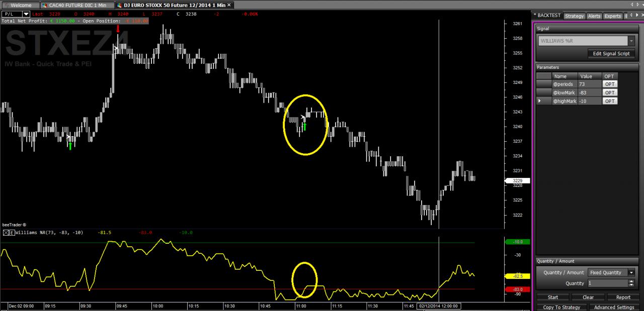Click the red sell arrow marker on chart
The image size is (644, 311).
point(118,28)
